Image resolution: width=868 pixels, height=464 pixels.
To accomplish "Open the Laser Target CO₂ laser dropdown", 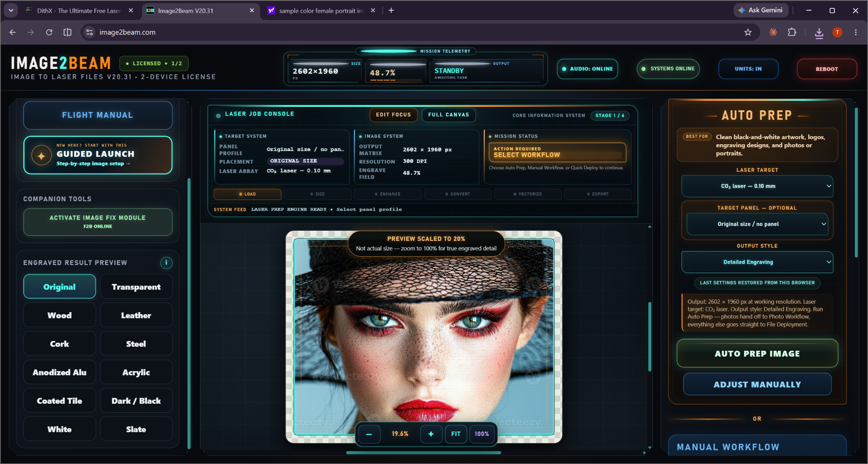I will 757,186.
